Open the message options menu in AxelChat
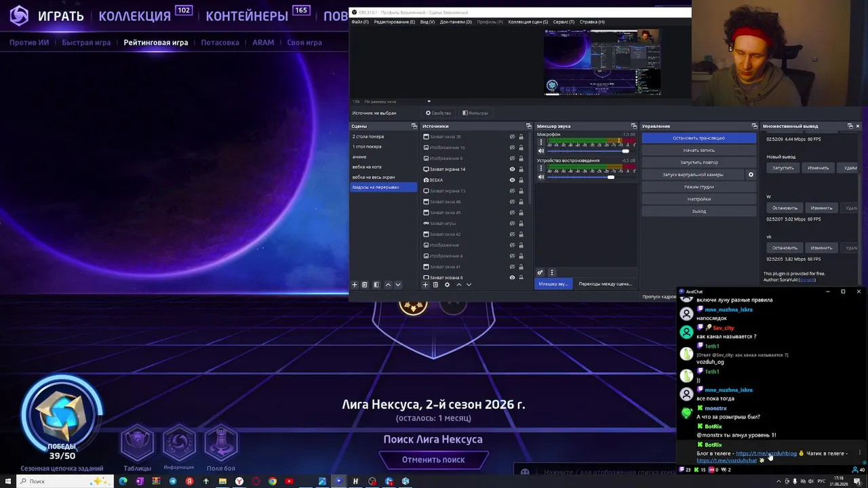Viewport: 868px width, 488px height. point(859,453)
